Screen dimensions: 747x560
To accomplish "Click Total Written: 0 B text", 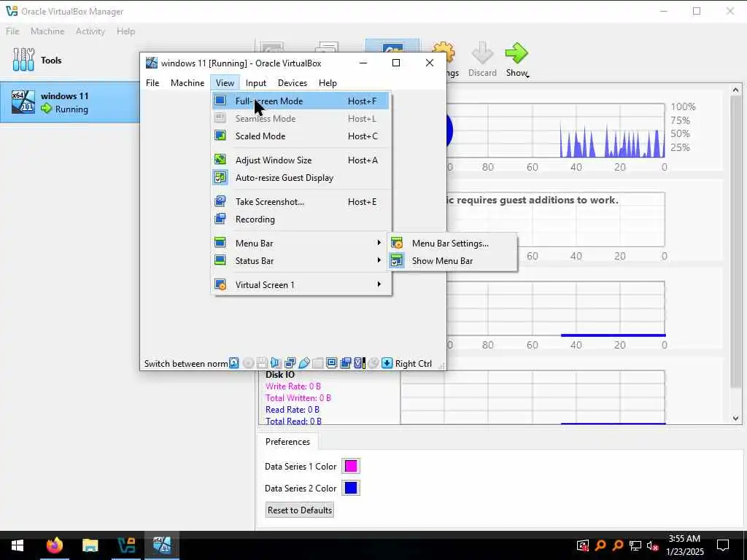I will [x=298, y=397].
